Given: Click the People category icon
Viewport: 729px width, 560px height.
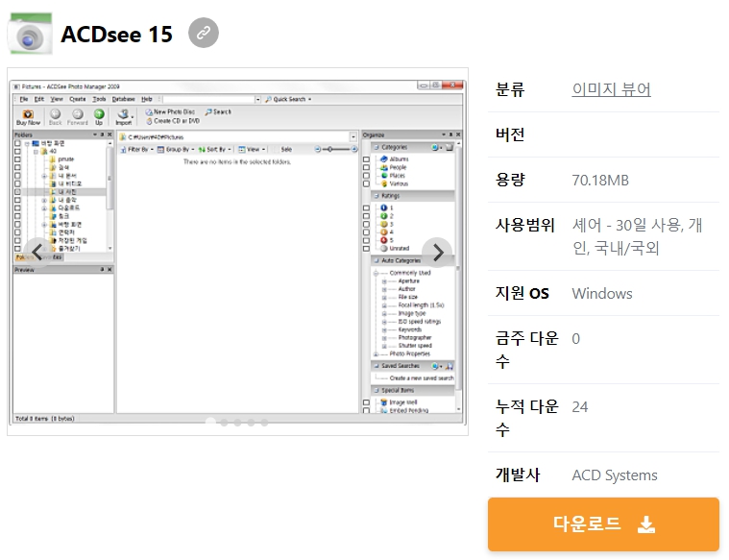Looking at the screenshot, I should tap(384, 167).
